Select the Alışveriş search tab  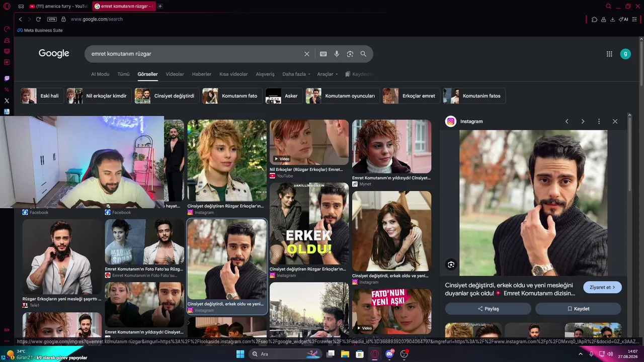point(265,74)
